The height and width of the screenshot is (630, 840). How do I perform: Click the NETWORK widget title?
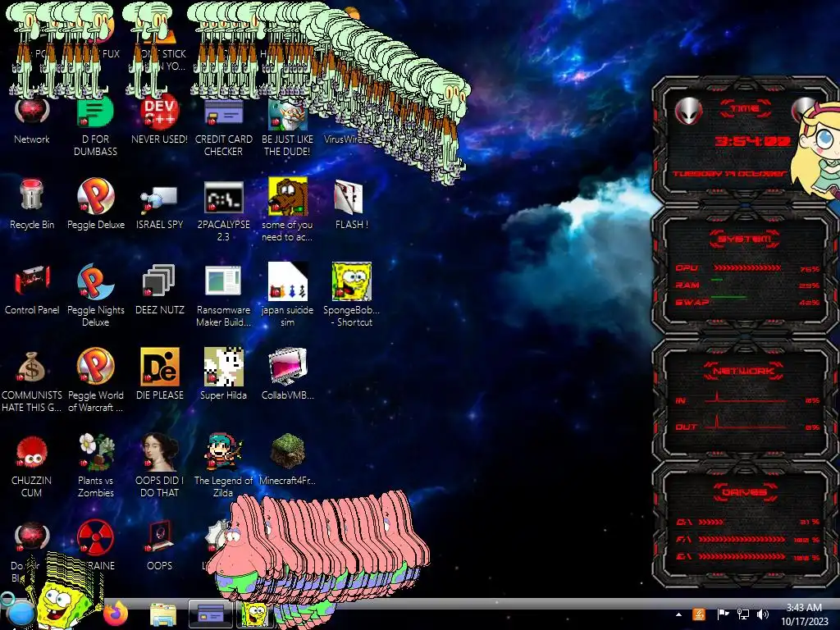[743, 371]
